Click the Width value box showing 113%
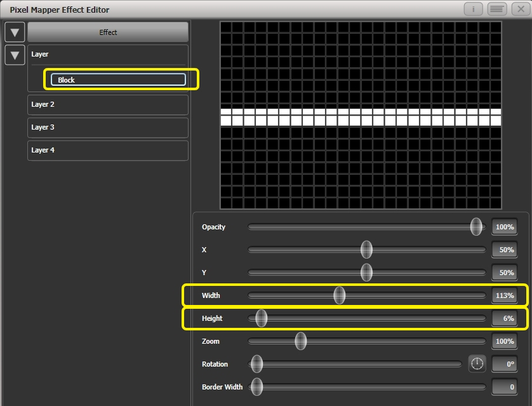This screenshot has width=532, height=406. pyautogui.click(x=504, y=295)
